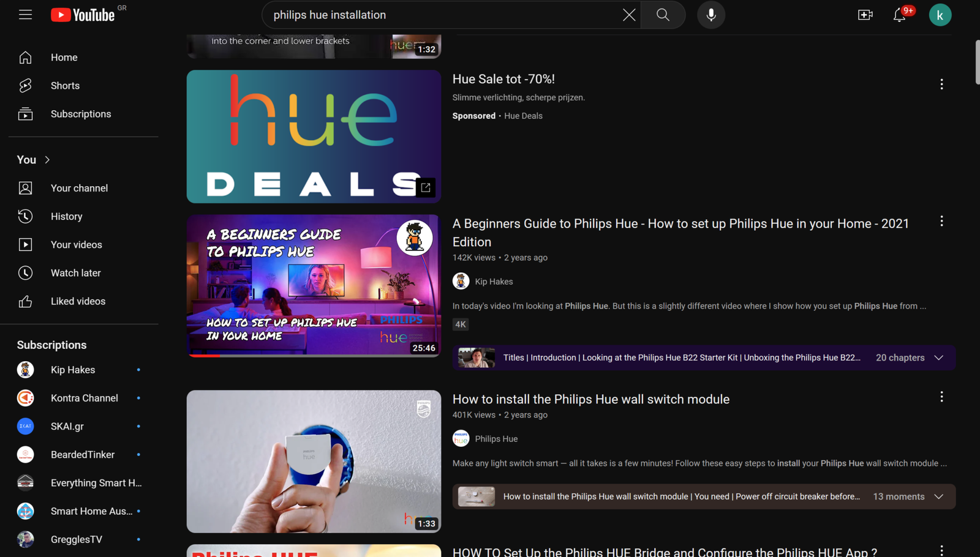Open Subscriptions in the sidebar
This screenshot has height=557, width=980.
[80, 114]
